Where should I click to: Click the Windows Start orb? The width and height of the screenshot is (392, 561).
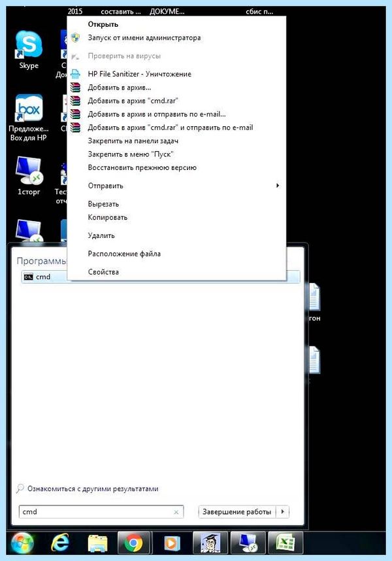22,543
